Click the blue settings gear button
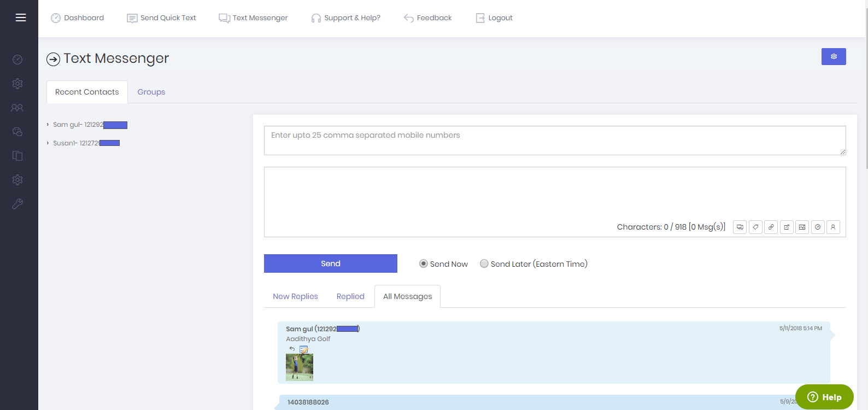 click(x=833, y=56)
